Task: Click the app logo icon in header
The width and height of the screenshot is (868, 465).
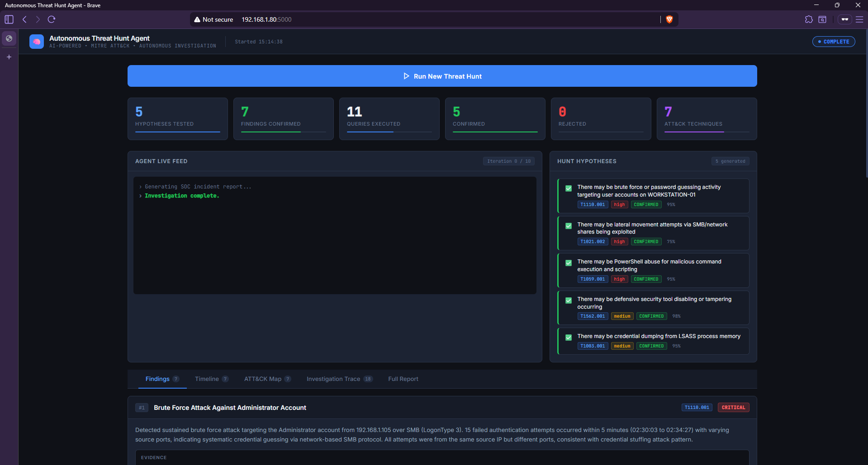Action: click(x=37, y=42)
